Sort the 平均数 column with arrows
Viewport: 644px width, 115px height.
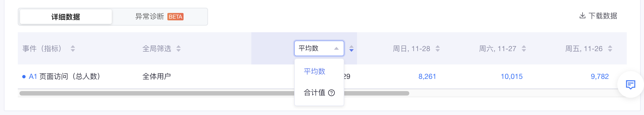coord(351,49)
